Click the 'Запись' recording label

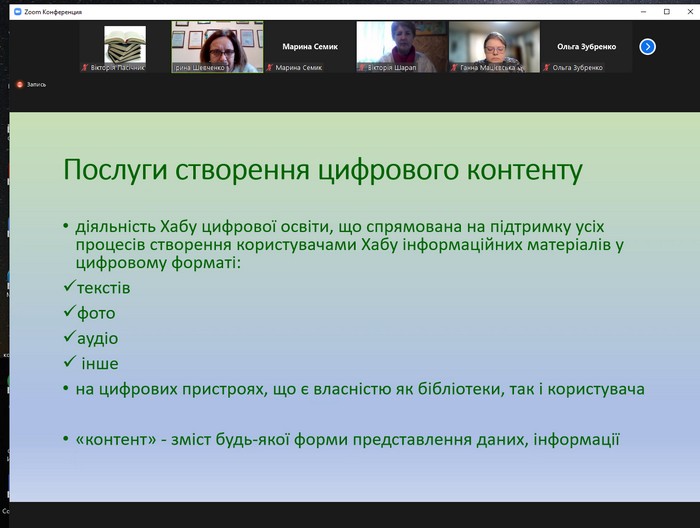(x=35, y=85)
